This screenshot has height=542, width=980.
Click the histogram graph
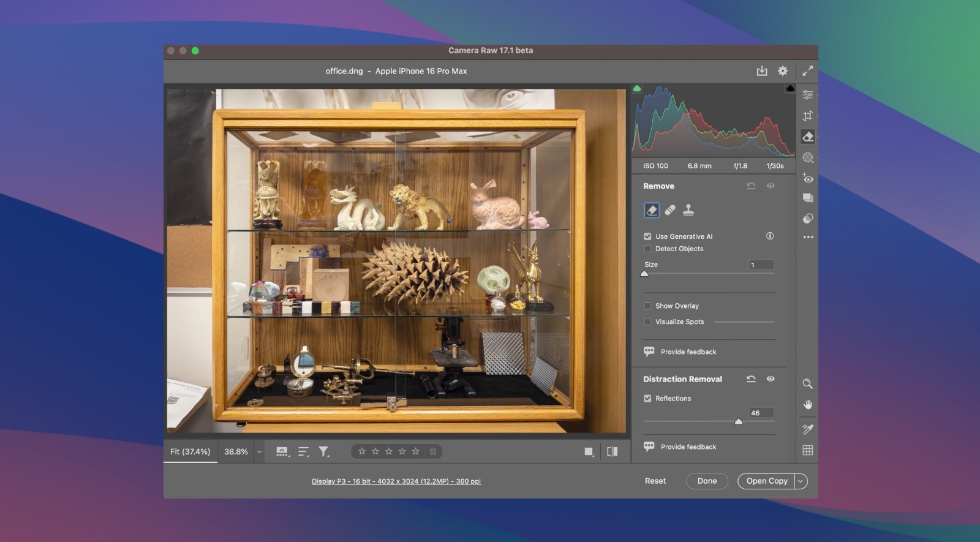coord(714,121)
